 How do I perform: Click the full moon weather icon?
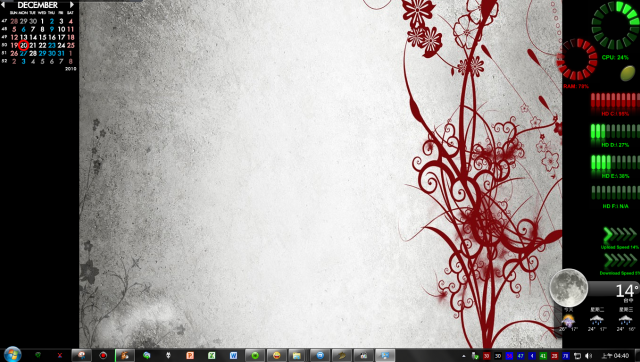coord(569,288)
